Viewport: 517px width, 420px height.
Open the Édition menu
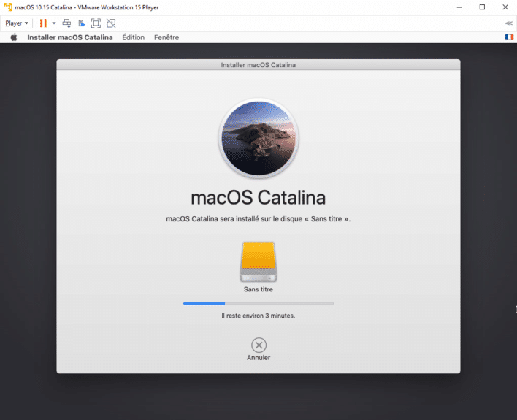click(x=133, y=37)
